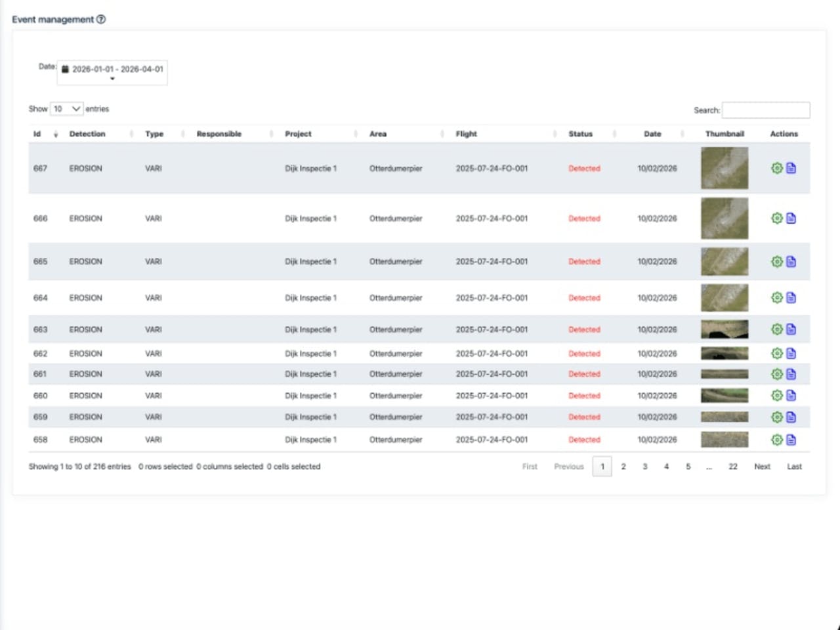Click Detected status in row 667
The height and width of the screenshot is (630, 840).
[x=584, y=168]
